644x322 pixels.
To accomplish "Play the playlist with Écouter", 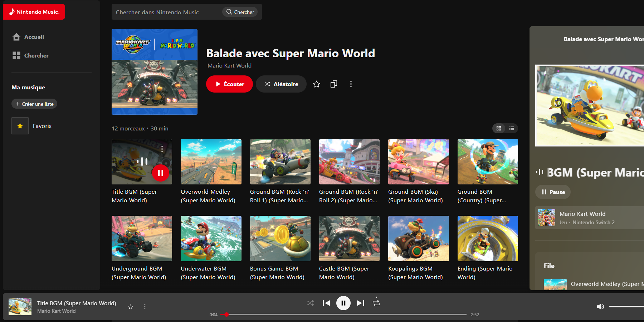I will [x=229, y=84].
